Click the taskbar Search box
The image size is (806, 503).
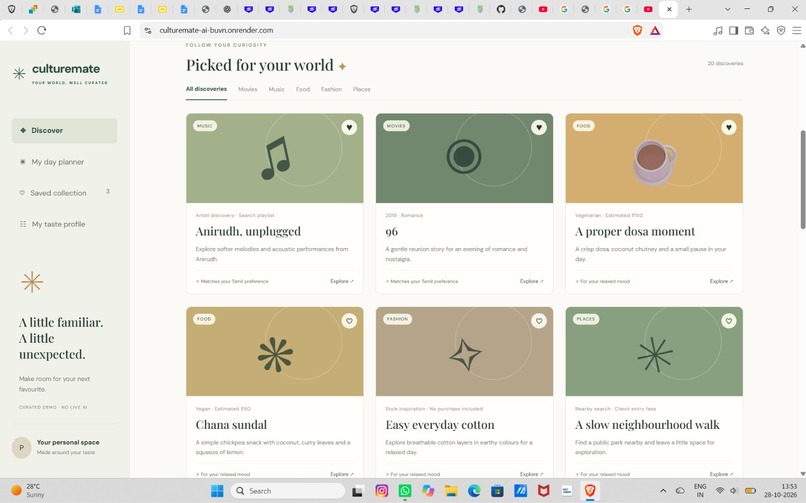288,491
